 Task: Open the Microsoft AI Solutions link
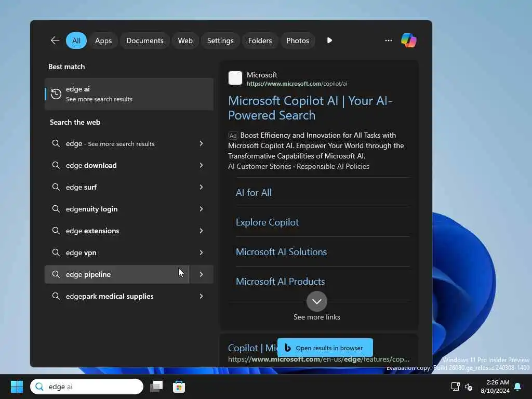[281, 252]
